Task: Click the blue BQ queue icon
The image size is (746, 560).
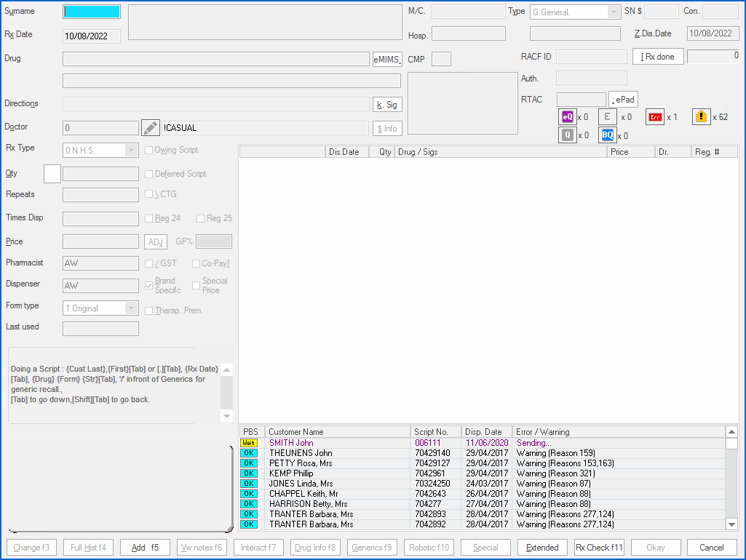Action: point(607,135)
